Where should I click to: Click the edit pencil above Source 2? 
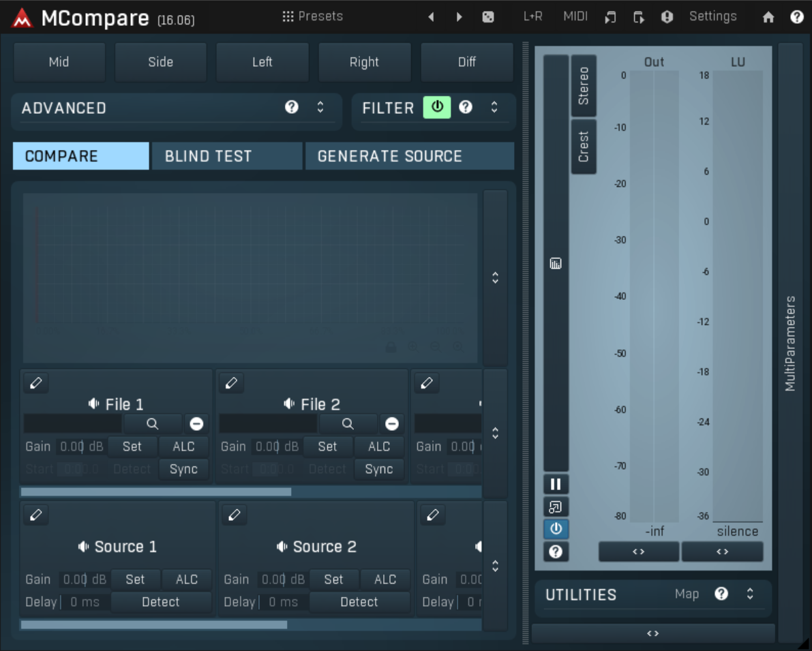(x=234, y=515)
